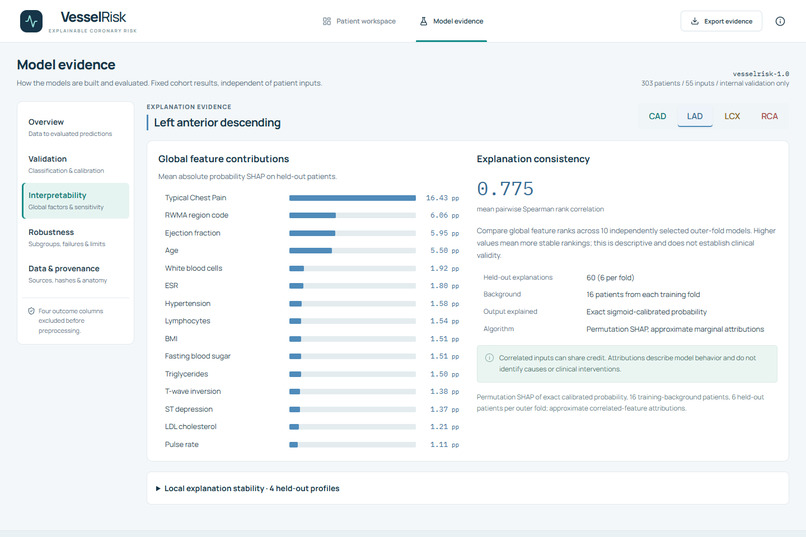Click the 'vesselrisk-1.0' version label
Screen dimensions: 806x537
coord(761,74)
